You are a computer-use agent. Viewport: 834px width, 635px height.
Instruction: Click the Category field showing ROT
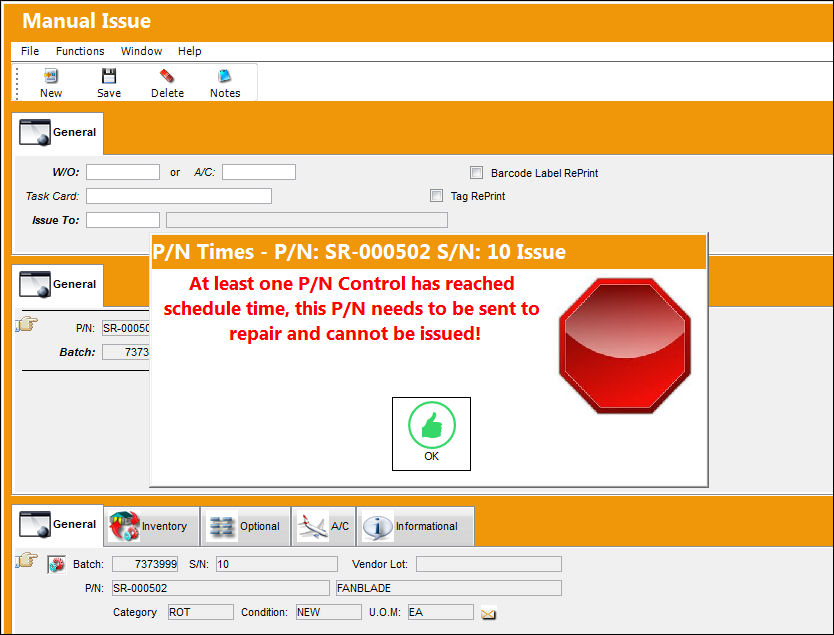coord(201,612)
